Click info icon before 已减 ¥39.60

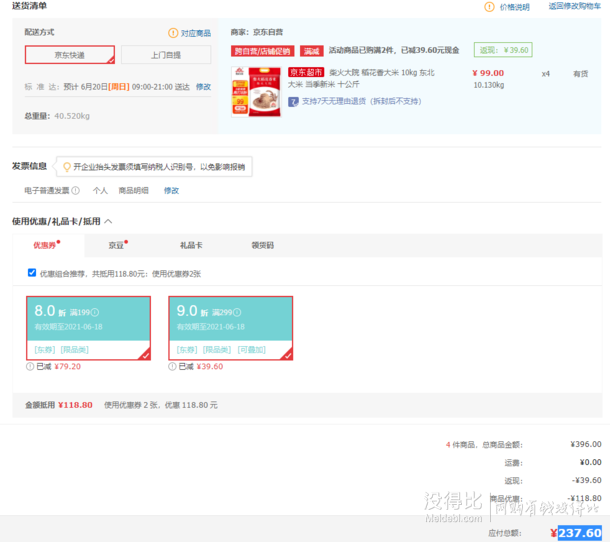tap(173, 366)
